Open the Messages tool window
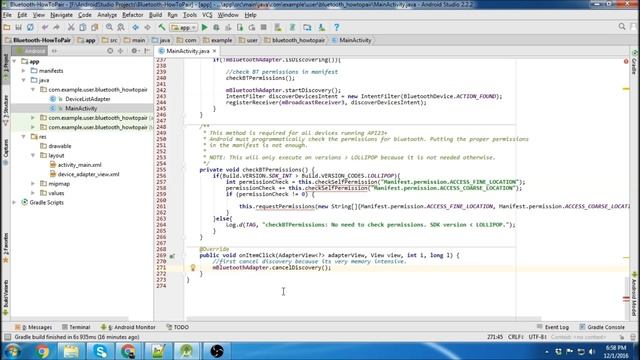The image size is (640, 360). coord(33,327)
